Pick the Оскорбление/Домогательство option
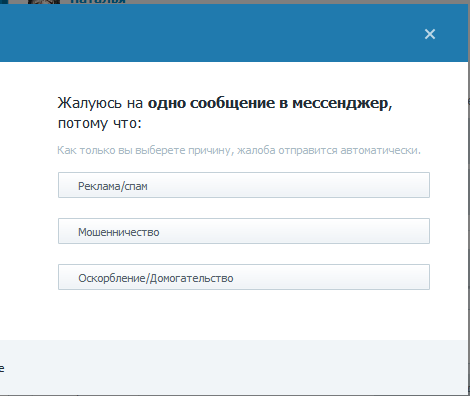Screen dimensions: 470x396 (x=244, y=277)
